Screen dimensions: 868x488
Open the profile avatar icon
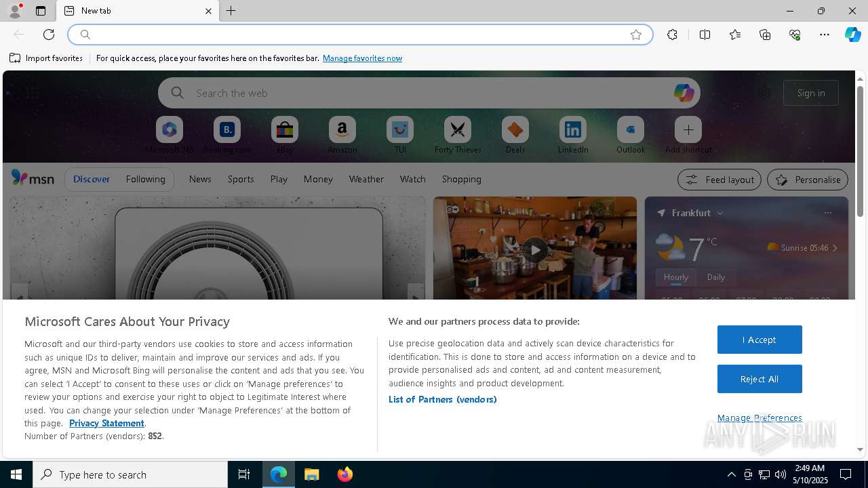tap(14, 11)
